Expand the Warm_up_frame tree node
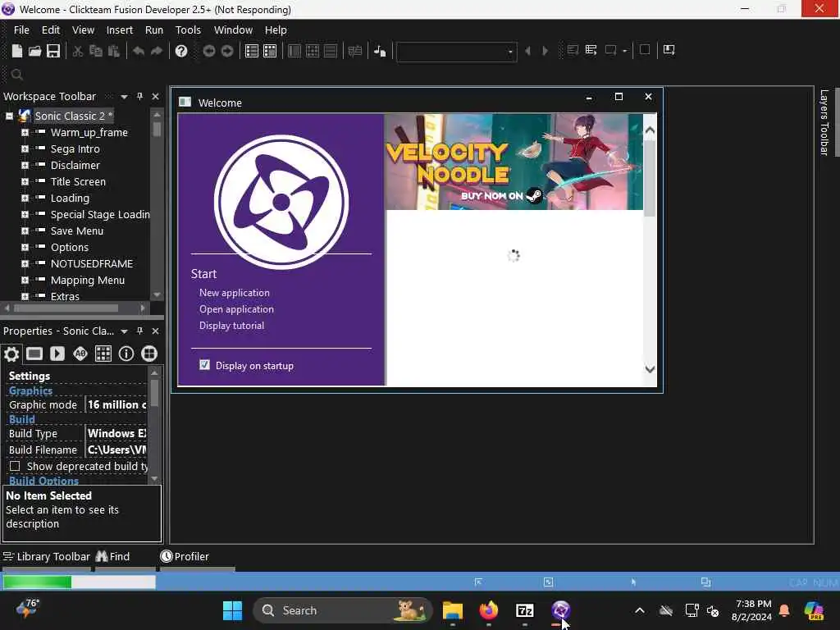840x630 pixels. (25, 132)
